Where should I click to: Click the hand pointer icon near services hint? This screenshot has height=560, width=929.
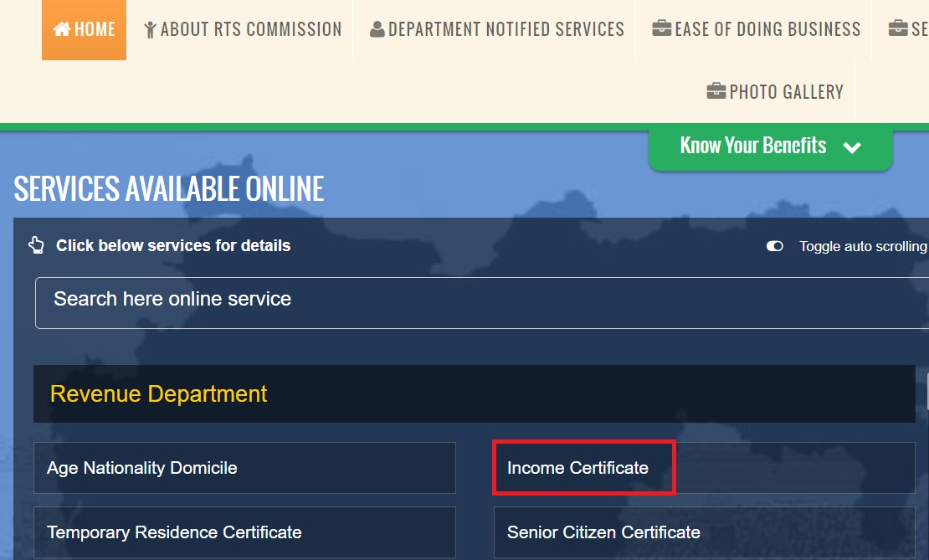pyautogui.click(x=36, y=245)
